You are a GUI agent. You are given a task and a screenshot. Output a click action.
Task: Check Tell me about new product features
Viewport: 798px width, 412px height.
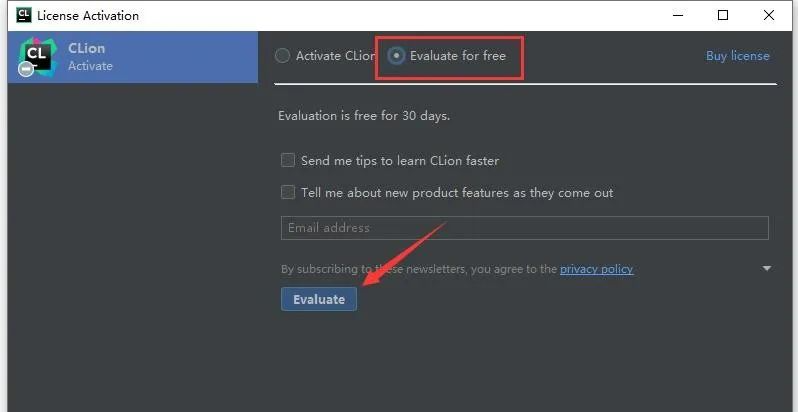click(288, 192)
